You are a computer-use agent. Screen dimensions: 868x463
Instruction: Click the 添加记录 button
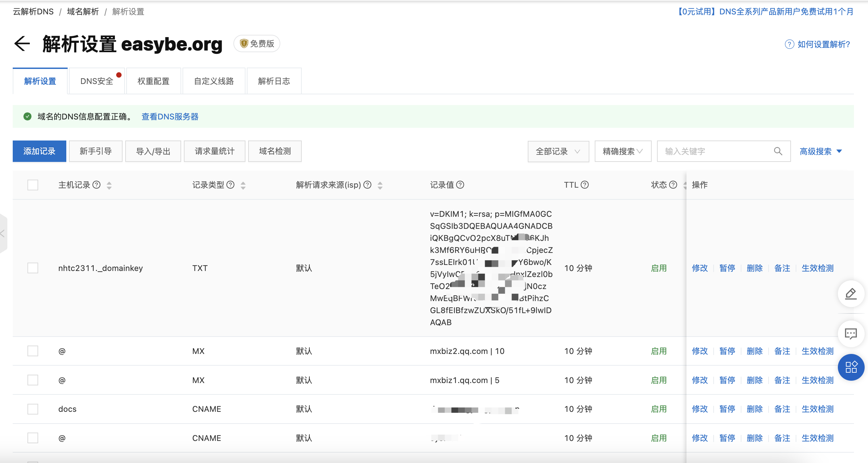click(40, 151)
